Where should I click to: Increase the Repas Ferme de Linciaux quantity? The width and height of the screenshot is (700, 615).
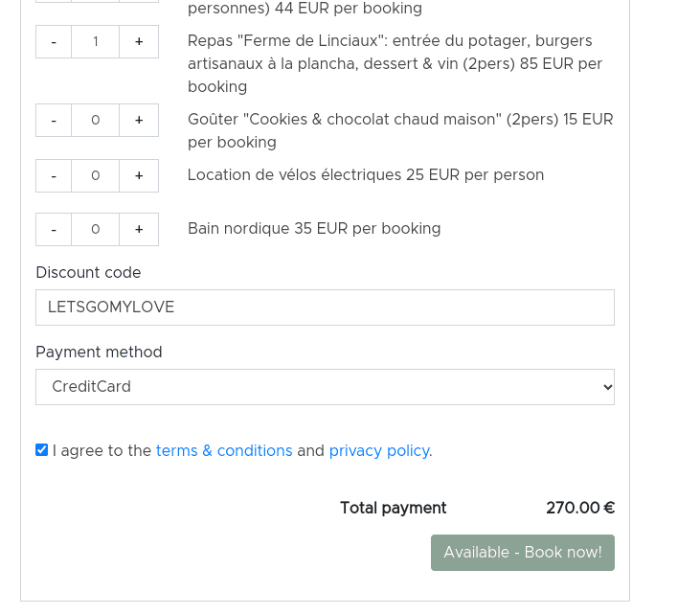[x=139, y=41]
